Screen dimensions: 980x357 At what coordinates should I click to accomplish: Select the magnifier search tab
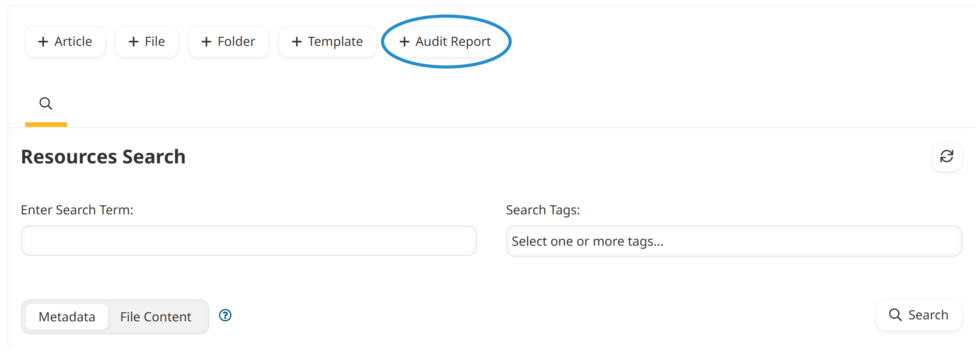46,104
